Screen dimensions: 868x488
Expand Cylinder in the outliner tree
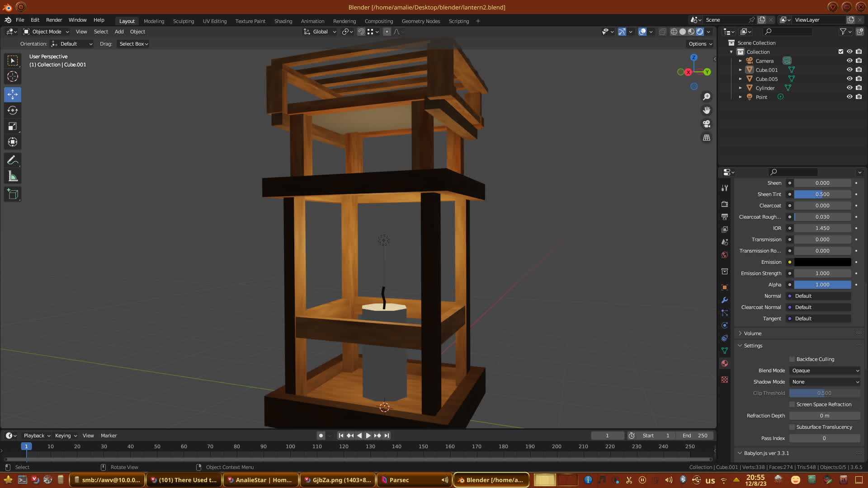click(740, 88)
